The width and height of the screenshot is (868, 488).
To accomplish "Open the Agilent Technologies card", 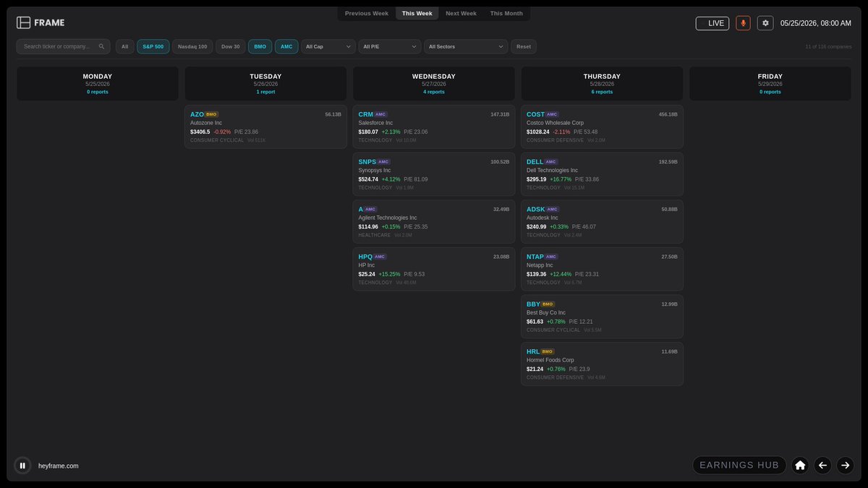I will [434, 221].
